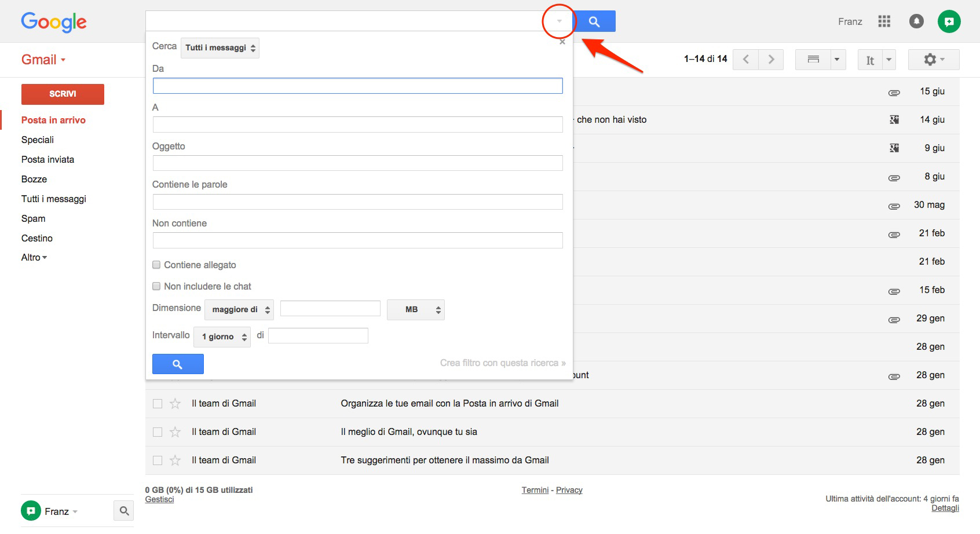Open the 'maggiore di' size dropdown
The width and height of the screenshot is (980, 534).
[239, 310]
